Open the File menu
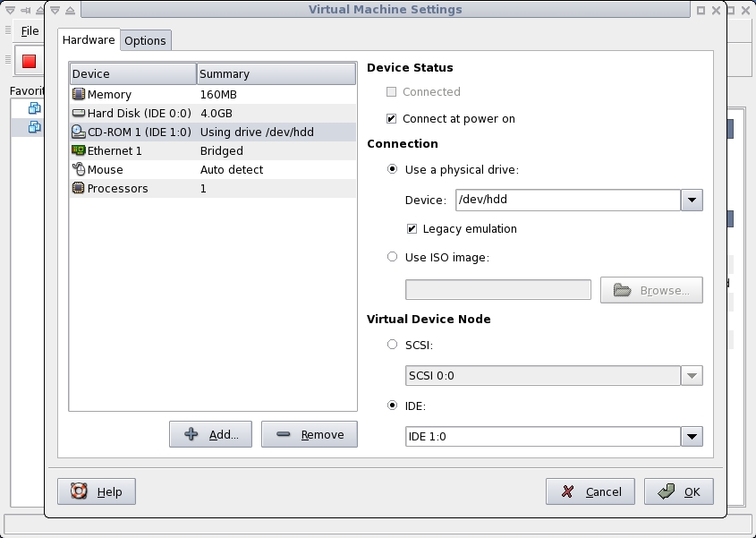The image size is (756, 538). point(30,30)
